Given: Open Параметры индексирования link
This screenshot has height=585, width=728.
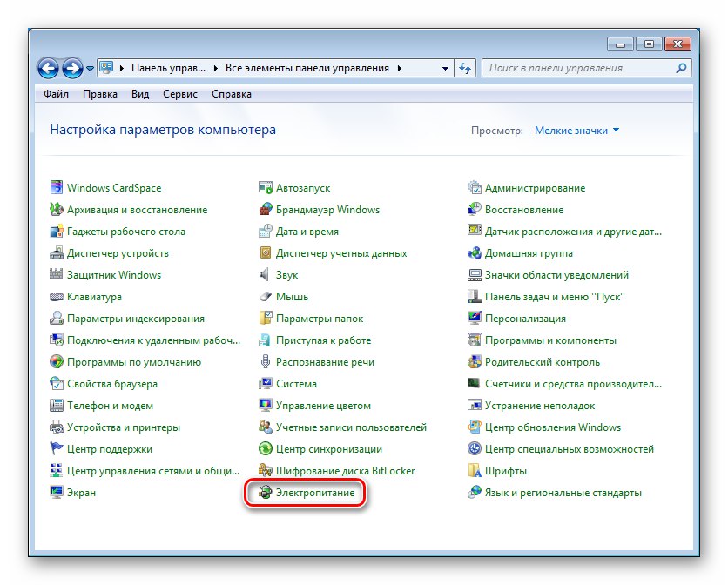Looking at the screenshot, I should point(136,319).
